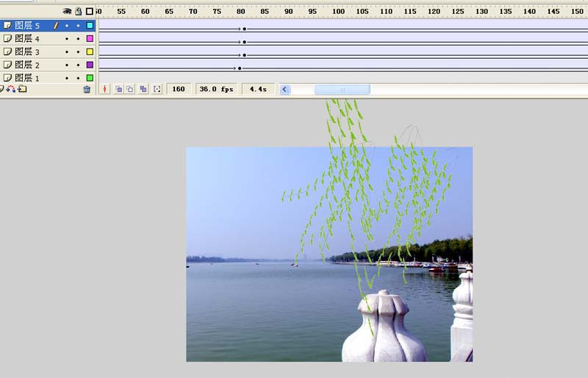Toggle visibility dot of 图层 2
The width and height of the screenshot is (588, 378).
[x=67, y=65]
